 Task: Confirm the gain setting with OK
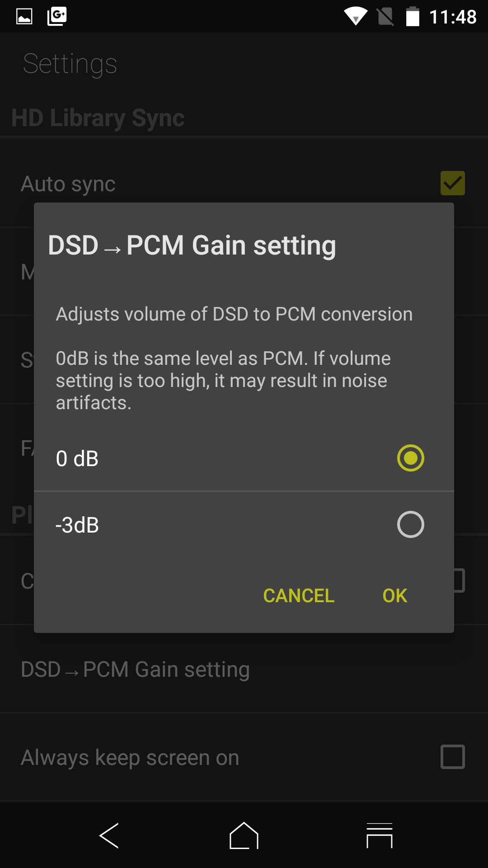(x=394, y=595)
